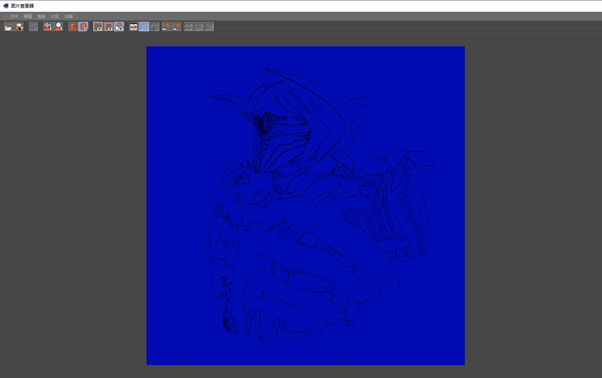Open the 动画 (Animation) menu
This screenshot has height=378, width=602.
[69, 17]
